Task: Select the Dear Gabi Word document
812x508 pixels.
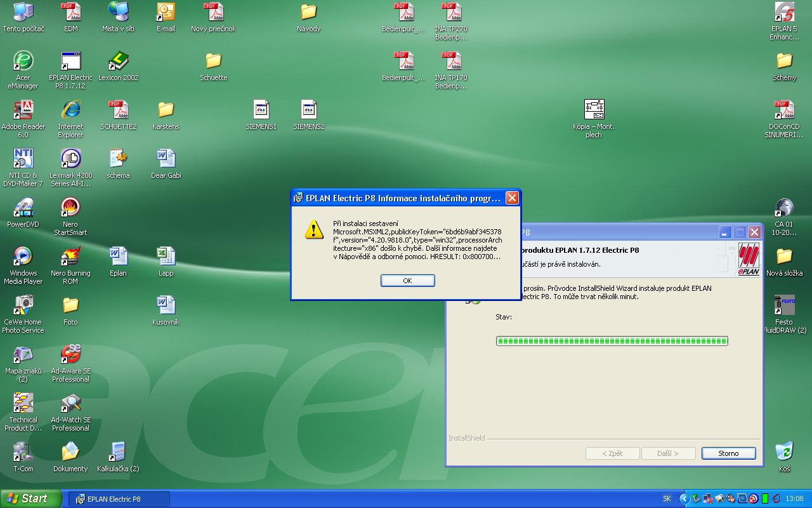Action: coord(166,164)
